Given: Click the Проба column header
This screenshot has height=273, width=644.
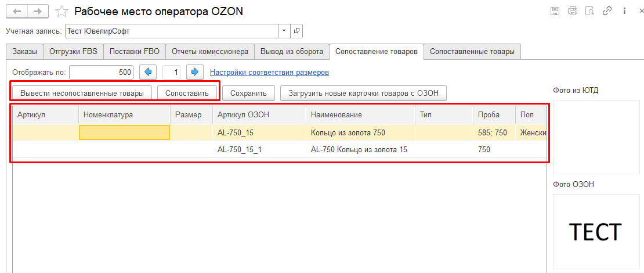Looking at the screenshot, I should tap(494, 114).
